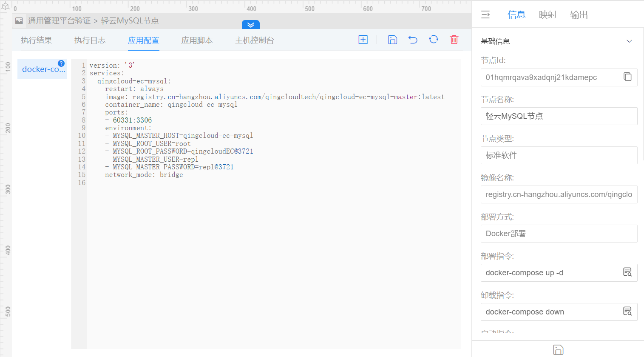644x357 pixels.
Task: Open the uninstall command editor icon
Action: click(x=627, y=311)
